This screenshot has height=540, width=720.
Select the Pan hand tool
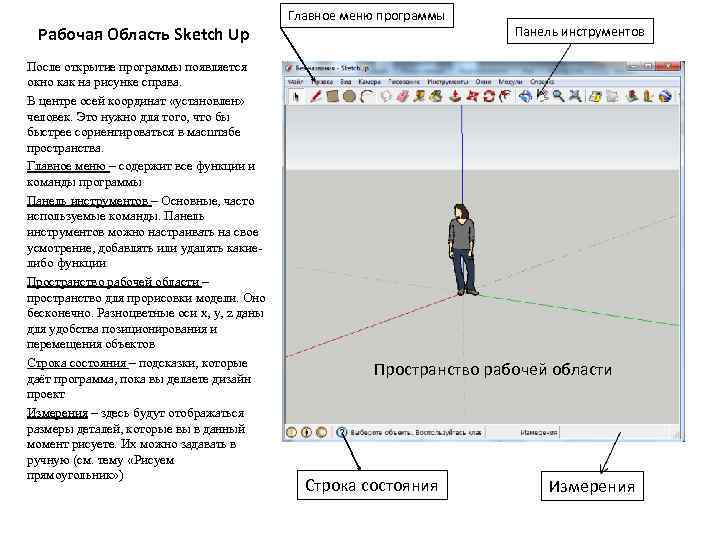(542, 96)
